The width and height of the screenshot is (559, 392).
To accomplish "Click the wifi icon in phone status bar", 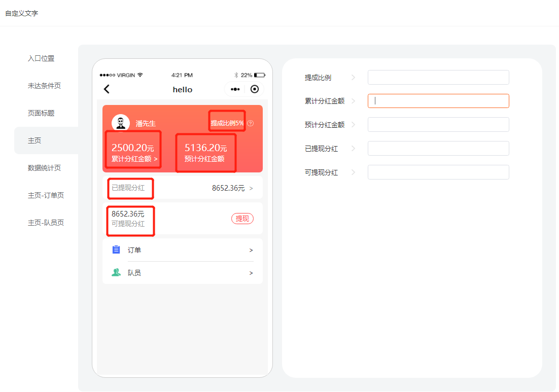I will (x=140, y=75).
